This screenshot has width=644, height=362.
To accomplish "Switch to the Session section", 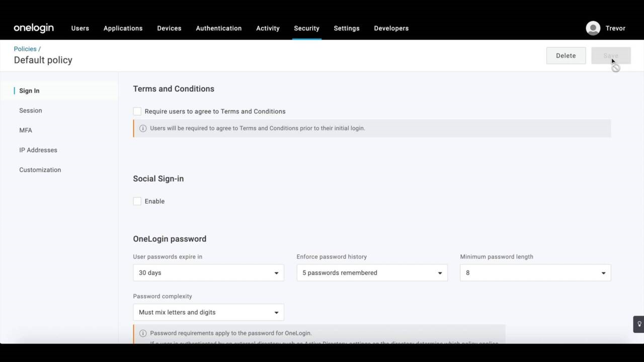I will pos(31,111).
